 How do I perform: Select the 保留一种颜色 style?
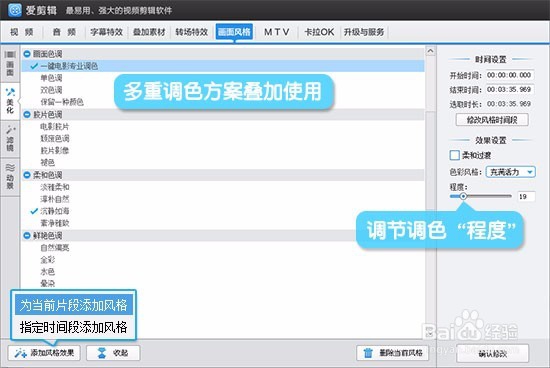pos(62,102)
